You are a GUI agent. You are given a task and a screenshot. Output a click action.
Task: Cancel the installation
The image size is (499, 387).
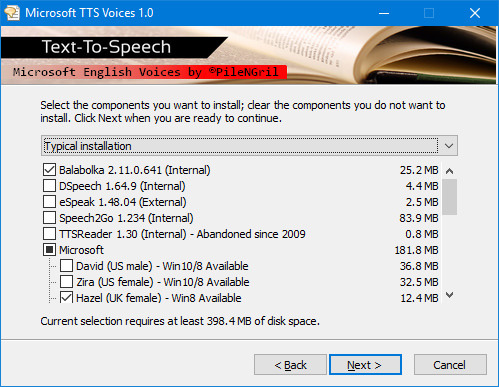450,365
